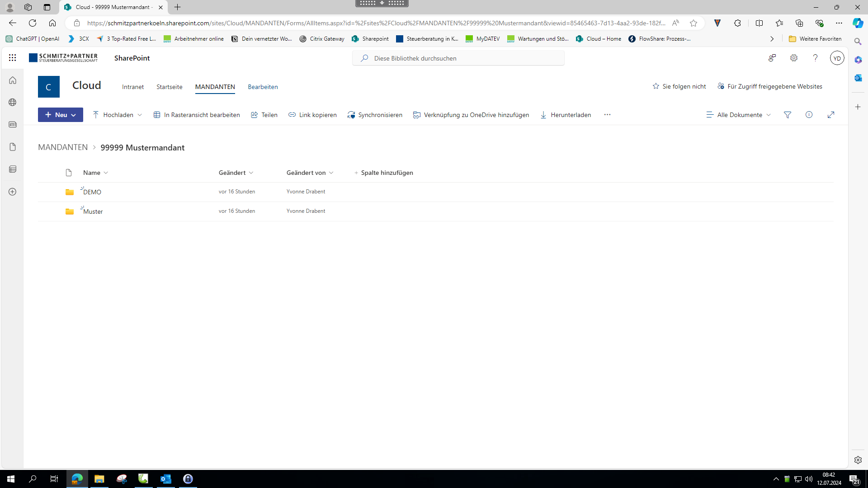Open the My Sites globe sidebar icon
This screenshot has height=488, width=868.
[13, 103]
